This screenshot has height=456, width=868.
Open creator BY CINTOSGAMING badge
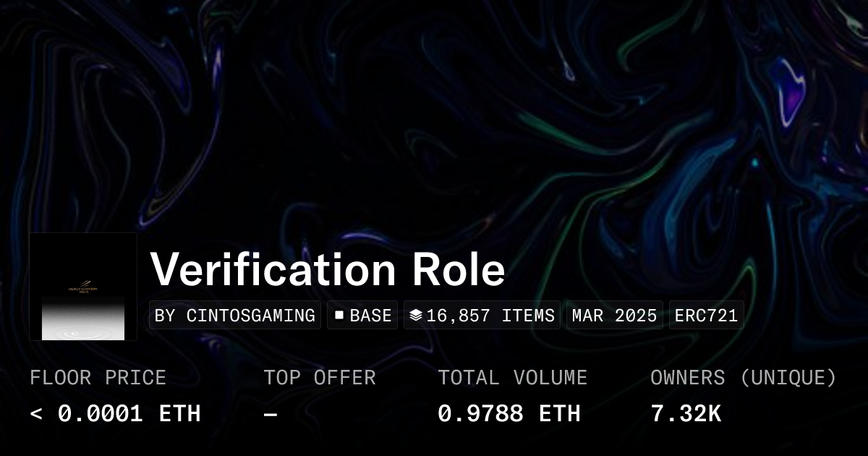click(235, 316)
